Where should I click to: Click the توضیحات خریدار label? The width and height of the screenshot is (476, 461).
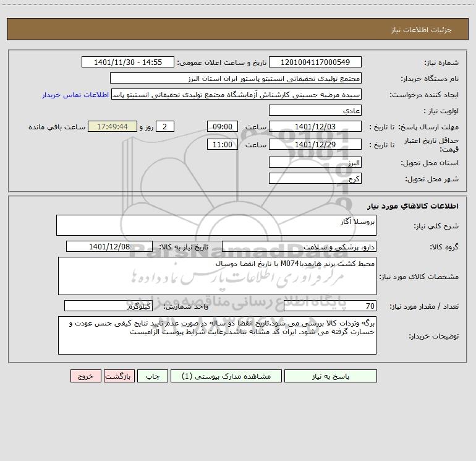[433, 336]
